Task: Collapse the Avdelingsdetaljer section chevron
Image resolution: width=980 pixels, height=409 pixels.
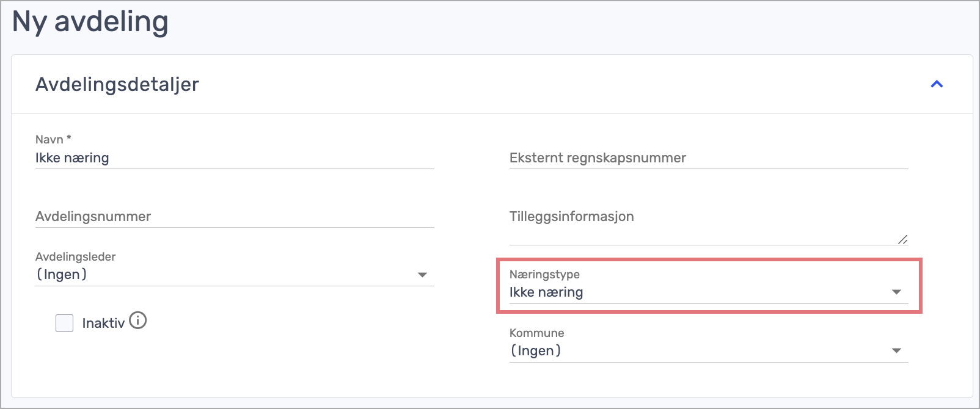Action: 937,84
